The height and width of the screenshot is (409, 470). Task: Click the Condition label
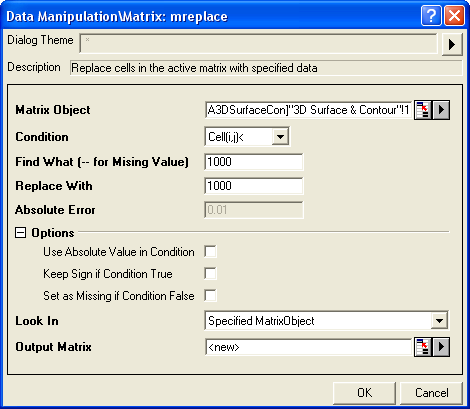pyautogui.click(x=42, y=137)
